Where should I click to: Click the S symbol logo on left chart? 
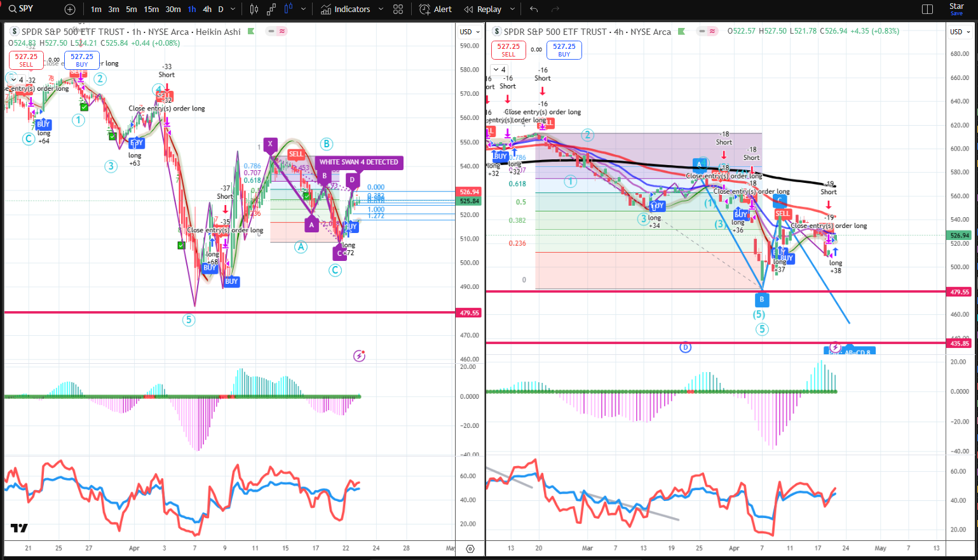click(x=14, y=32)
